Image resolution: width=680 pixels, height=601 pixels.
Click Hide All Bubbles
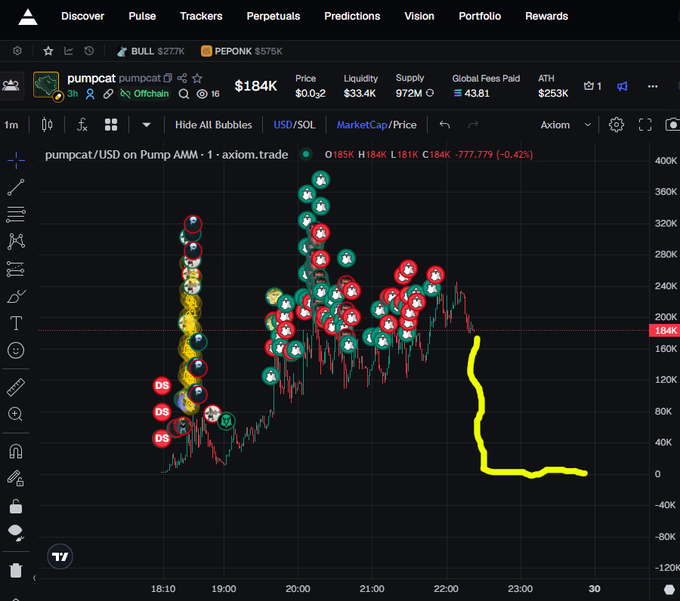[x=213, y=125]
